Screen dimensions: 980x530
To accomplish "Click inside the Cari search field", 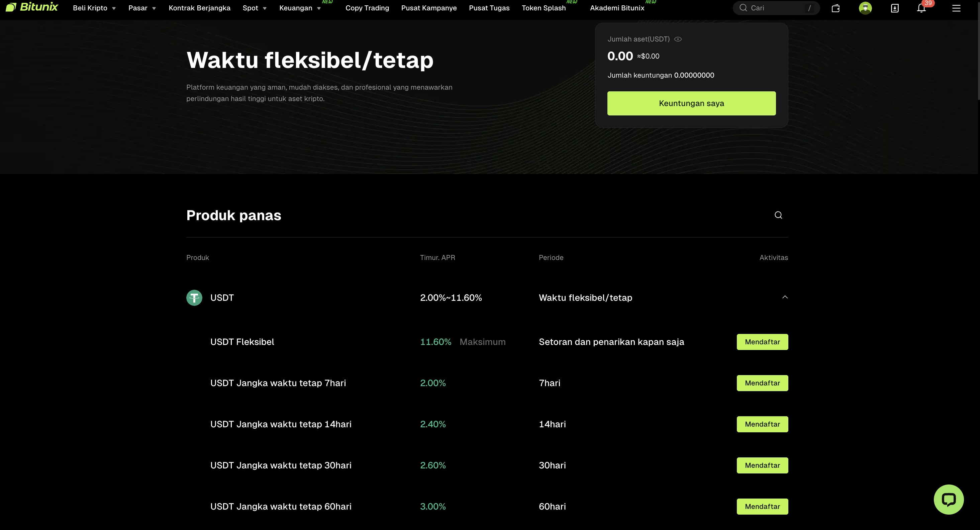I will pos(772,8).
